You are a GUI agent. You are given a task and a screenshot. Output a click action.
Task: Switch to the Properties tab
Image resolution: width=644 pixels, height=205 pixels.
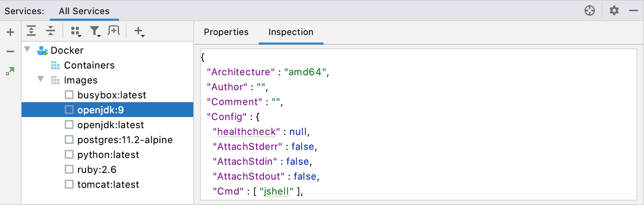[x=226, y=32]
